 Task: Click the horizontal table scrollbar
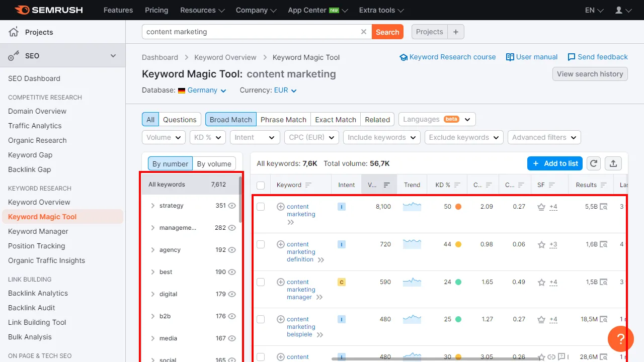[435, 359]
